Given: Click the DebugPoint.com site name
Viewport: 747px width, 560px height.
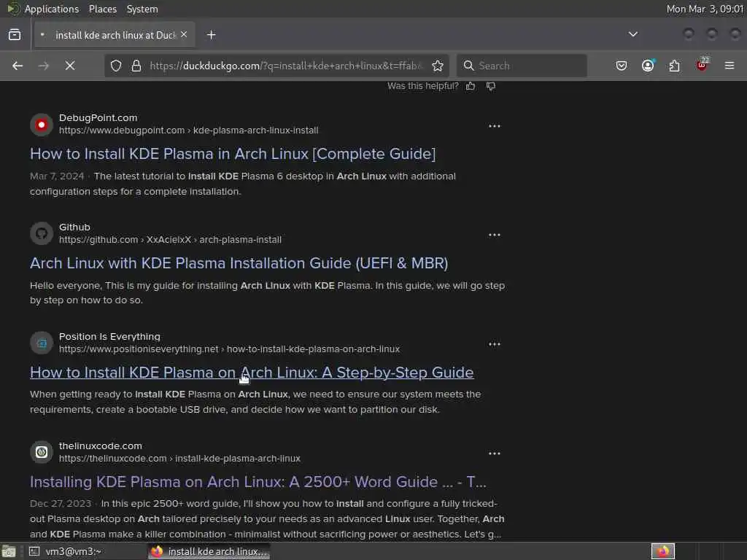Looking at the screenshot, I should 98,117.
